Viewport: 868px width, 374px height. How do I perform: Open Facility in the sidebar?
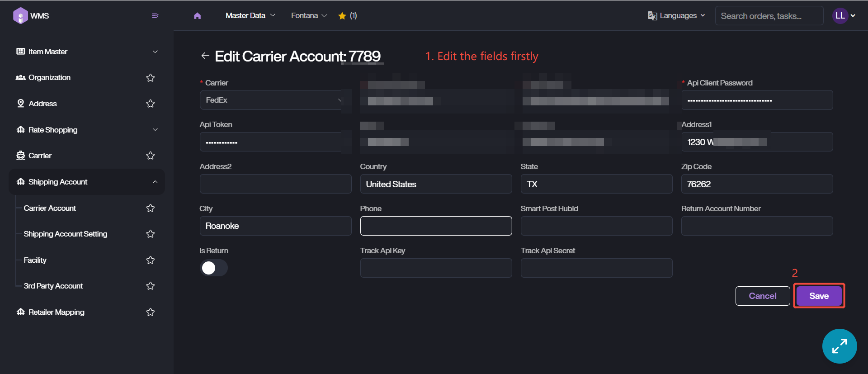coord(35,260)
